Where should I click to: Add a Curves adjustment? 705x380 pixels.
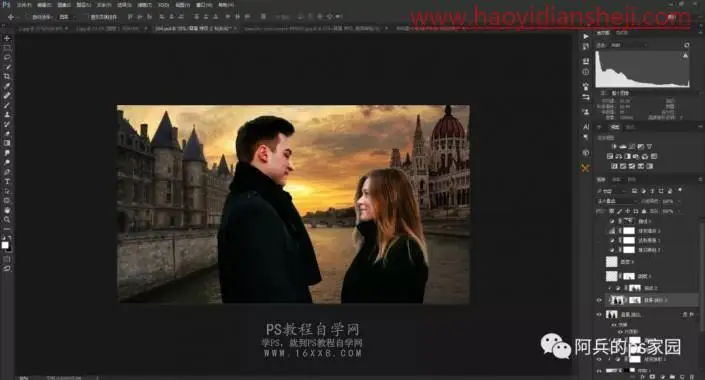pos(632,146)
